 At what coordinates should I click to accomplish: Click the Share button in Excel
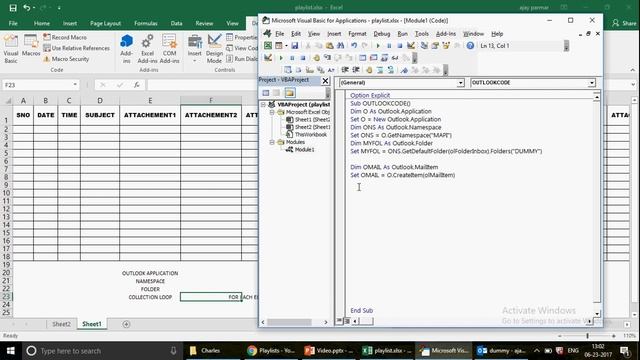(624, 23)
